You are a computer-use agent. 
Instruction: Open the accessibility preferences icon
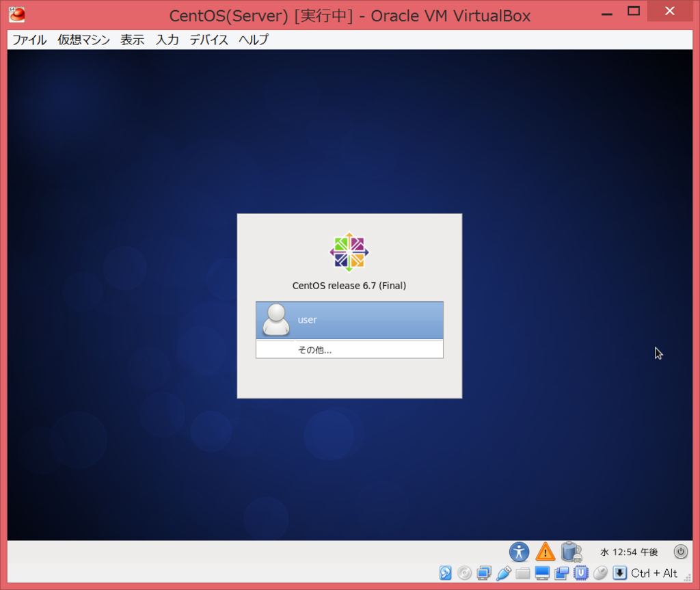coord(520,552)
